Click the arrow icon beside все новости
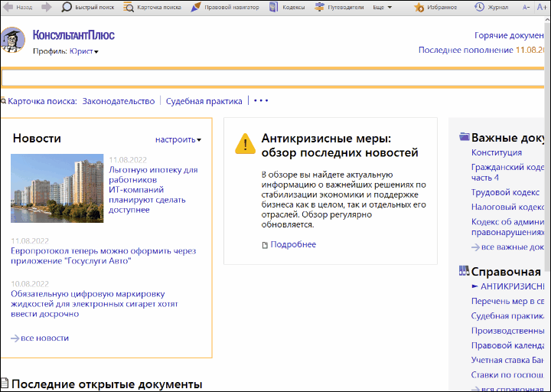The width and height of the screenshot is (551, 392). 15,338
